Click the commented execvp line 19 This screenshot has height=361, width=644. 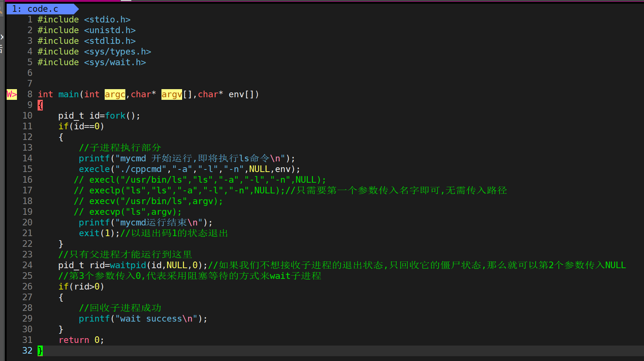point(128,212)
